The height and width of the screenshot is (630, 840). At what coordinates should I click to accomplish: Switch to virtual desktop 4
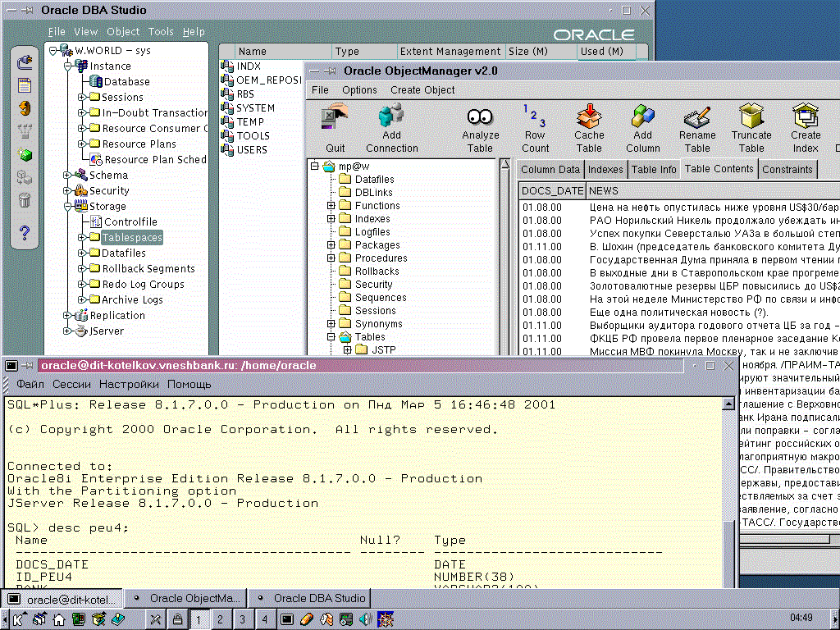click(x=264, y=620)
